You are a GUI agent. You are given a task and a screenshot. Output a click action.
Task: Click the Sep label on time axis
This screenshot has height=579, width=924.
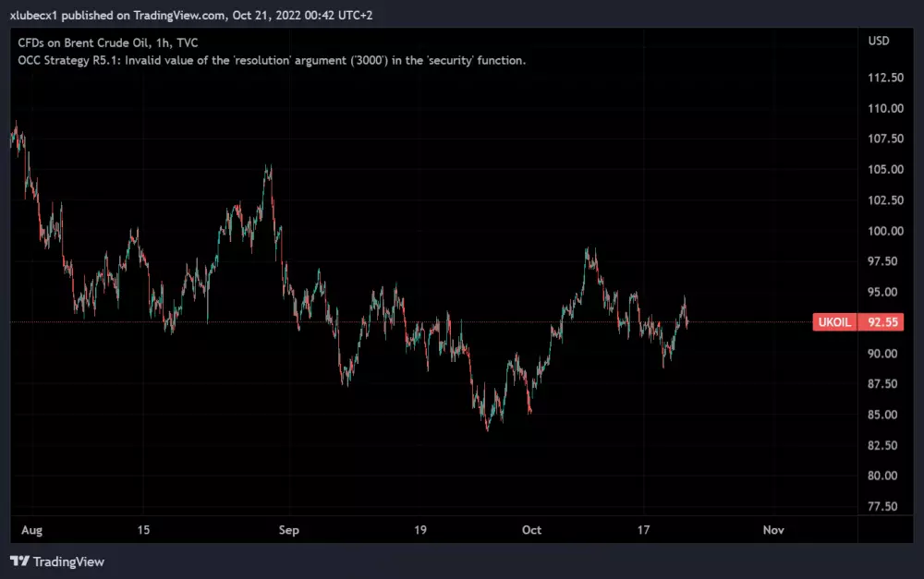point(289,530)
